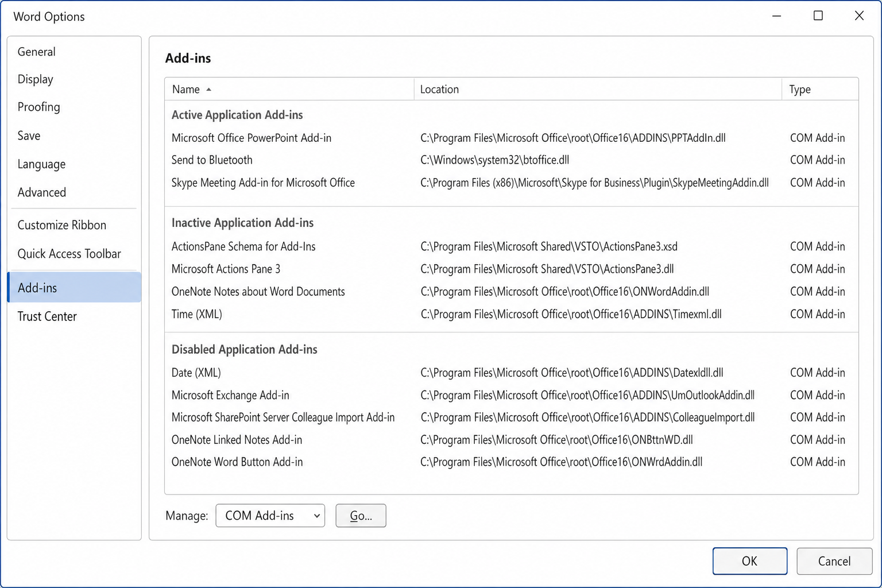Select ActionsPane Schema for Add-Ins row
The width and height of the screenshot is (882, 588).
[x=511, y=246]
